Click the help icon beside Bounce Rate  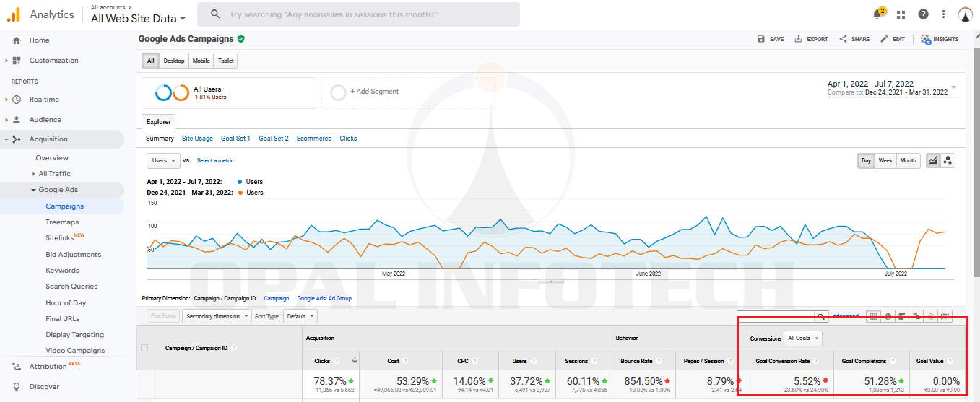tap(659, 361)
